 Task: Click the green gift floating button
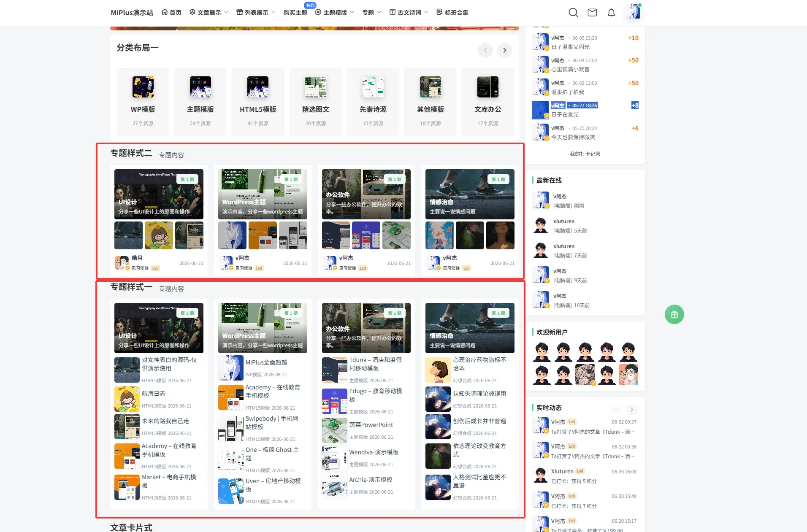pyautogui.click(x=674, y=314)
